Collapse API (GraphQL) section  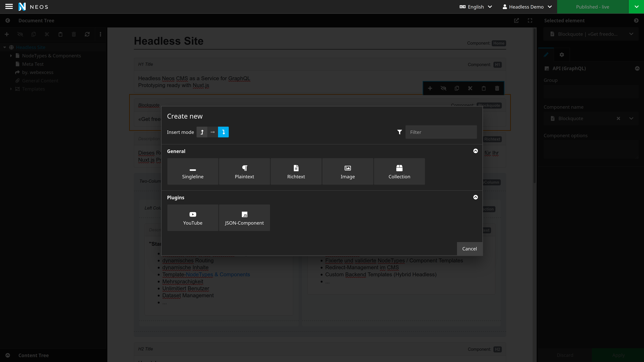click(637, 68)
